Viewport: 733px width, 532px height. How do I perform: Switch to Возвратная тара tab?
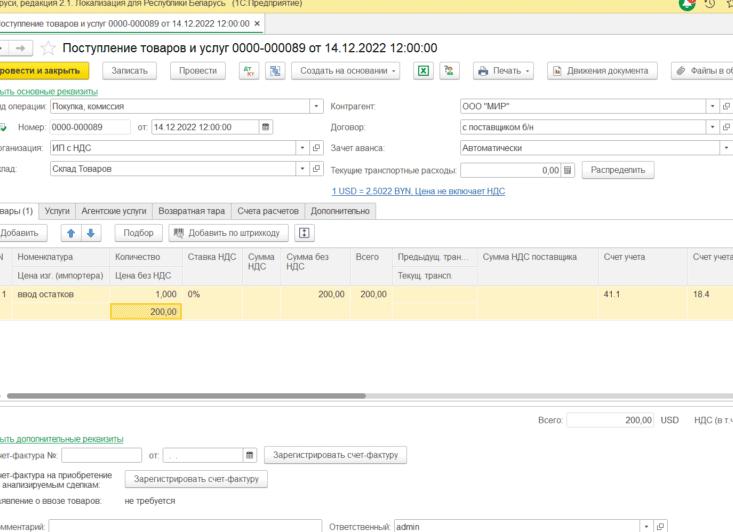pos(192,211)
